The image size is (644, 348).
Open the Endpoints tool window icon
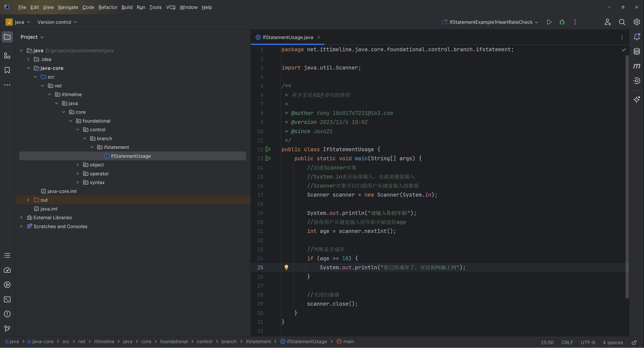pyautogui.click(x=636, y=81)
